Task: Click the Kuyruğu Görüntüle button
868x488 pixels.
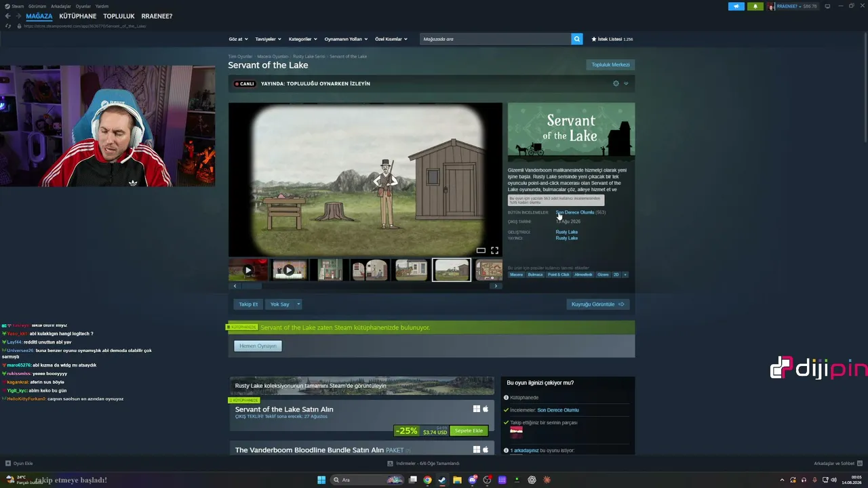Action: click(598, 304)
